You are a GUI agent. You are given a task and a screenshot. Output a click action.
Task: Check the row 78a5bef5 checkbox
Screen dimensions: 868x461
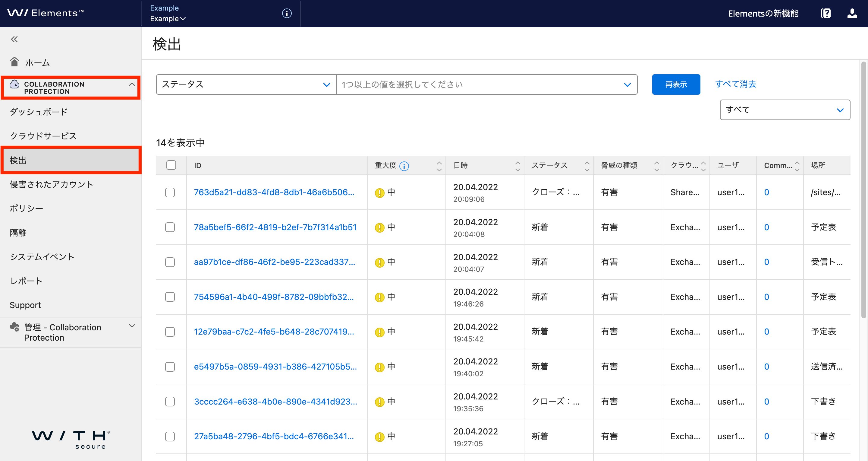coord(170,227)
